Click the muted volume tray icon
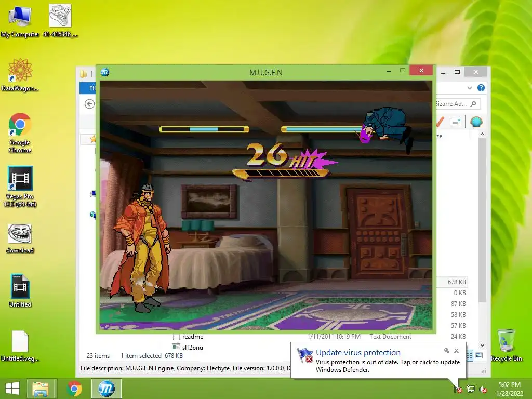The image size is (532, 399). [x=483, y=389]
